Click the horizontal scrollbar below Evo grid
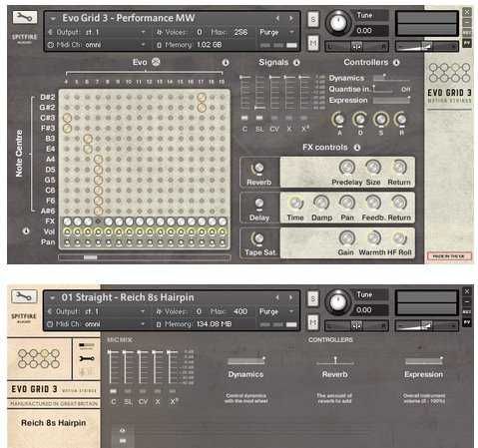The image size is (478, 448). 145,257
